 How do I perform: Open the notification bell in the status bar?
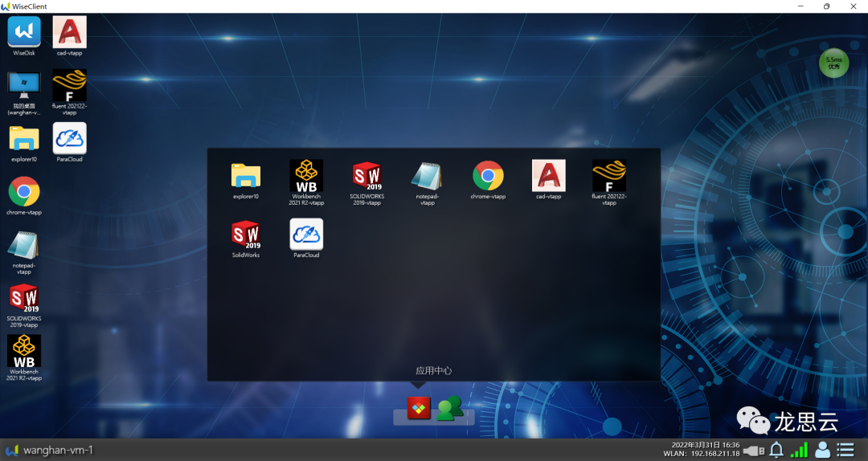776,450
